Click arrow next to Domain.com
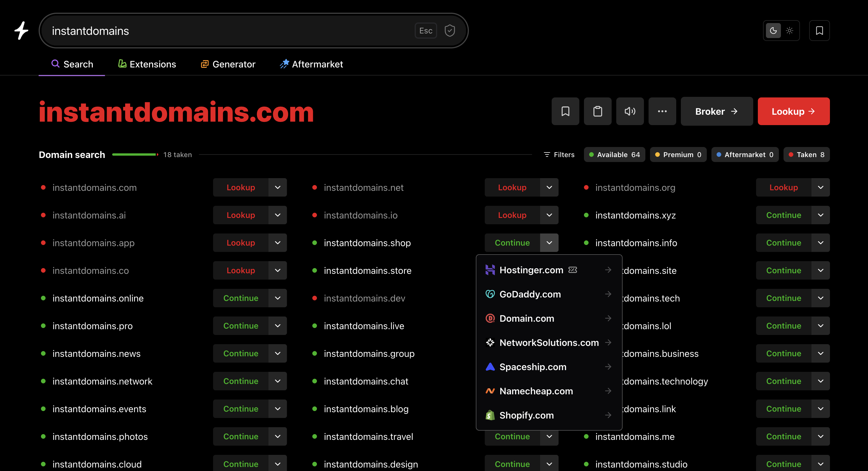The width and height of the screenshot is (868, 471). pos(608,319)
